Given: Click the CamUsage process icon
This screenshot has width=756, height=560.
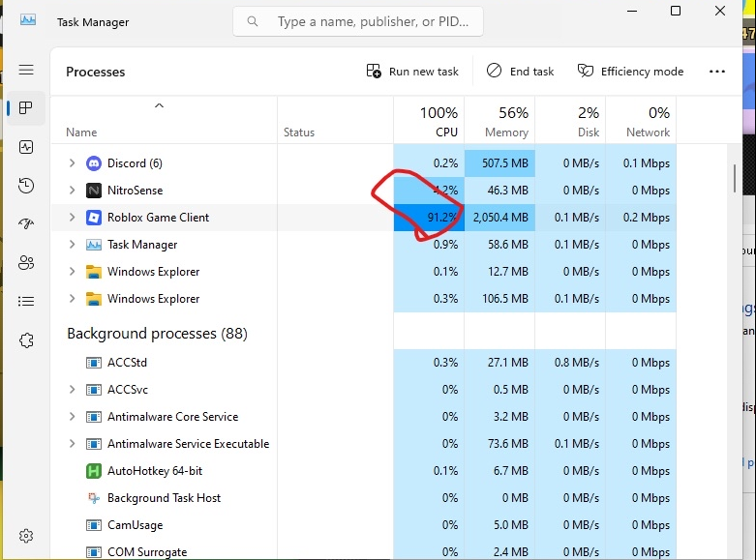Looking at the screenshot, I should coord(94,525).
